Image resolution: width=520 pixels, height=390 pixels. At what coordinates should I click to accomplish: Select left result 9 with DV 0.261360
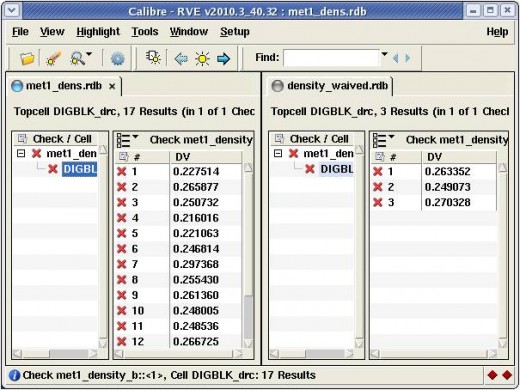(178, 295)
